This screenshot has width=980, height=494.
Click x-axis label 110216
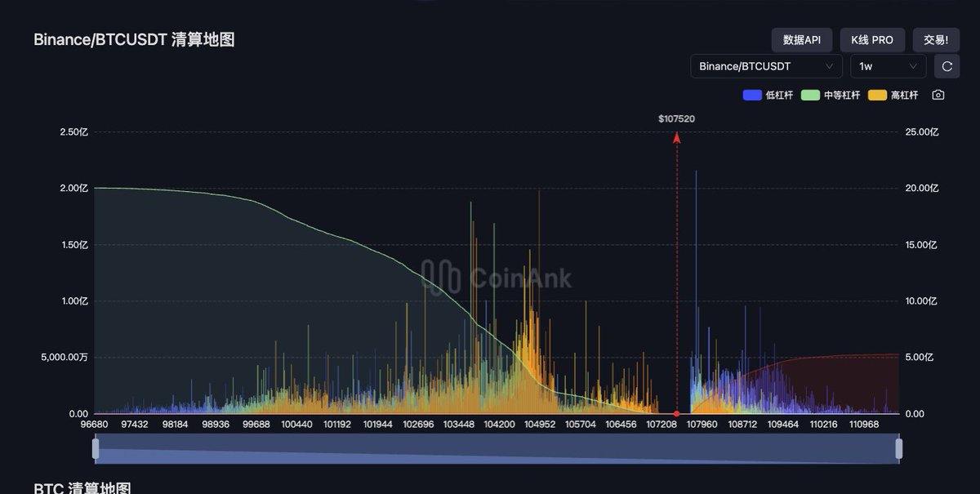(824, 425)
